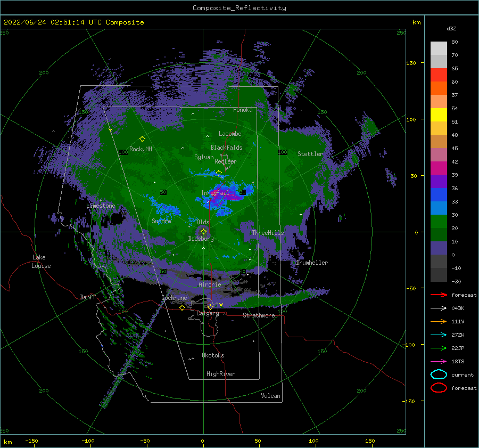Click the Limestone label
Viewport: 479px width, 448px height.
(101, 206)
